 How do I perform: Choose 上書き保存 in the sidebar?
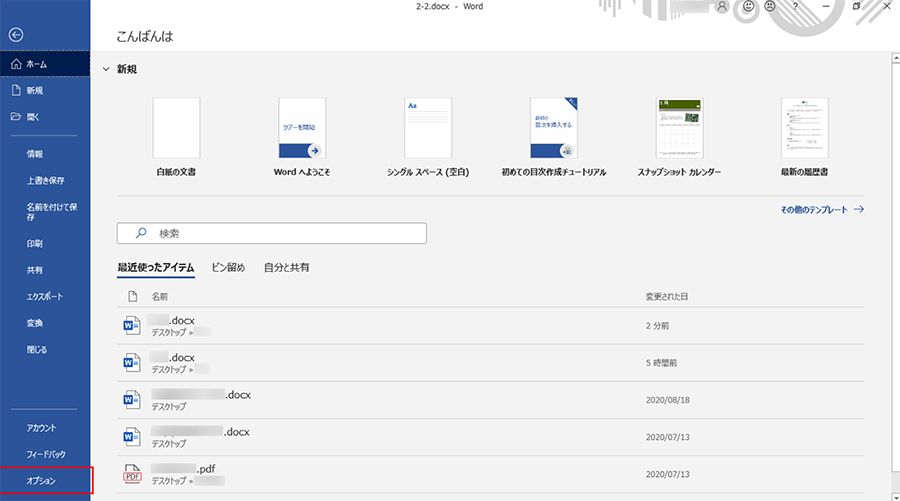click(x=45, y=180)
